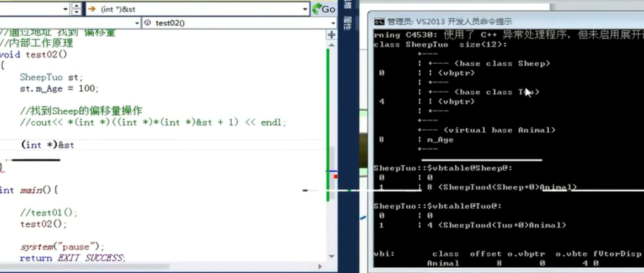Click the line "st.m_Age = 100;"

point(59,89)
